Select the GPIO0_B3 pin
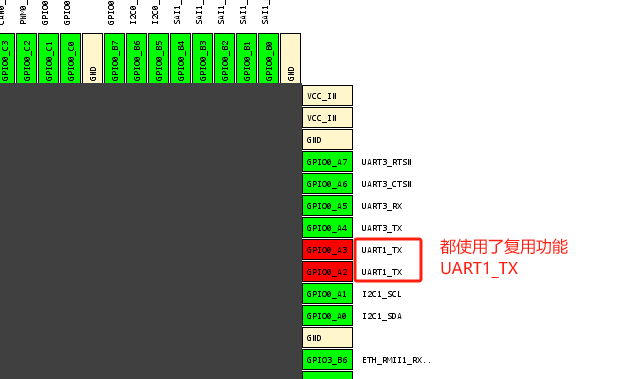 point(202,58)
